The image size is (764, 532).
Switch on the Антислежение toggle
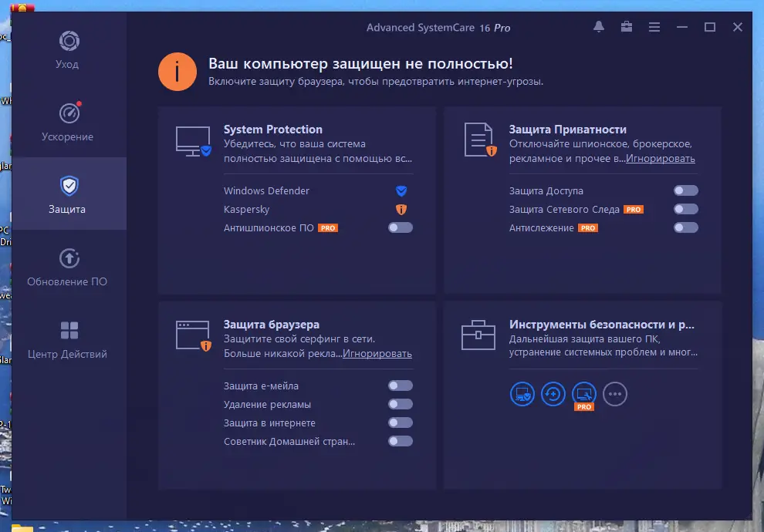coord(685,227)
